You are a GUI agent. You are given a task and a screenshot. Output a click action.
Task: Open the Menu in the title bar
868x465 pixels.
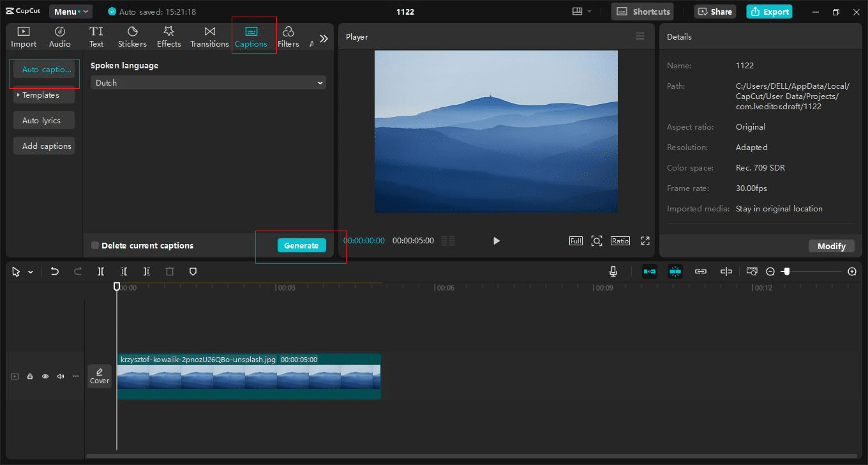pos(70,11)
